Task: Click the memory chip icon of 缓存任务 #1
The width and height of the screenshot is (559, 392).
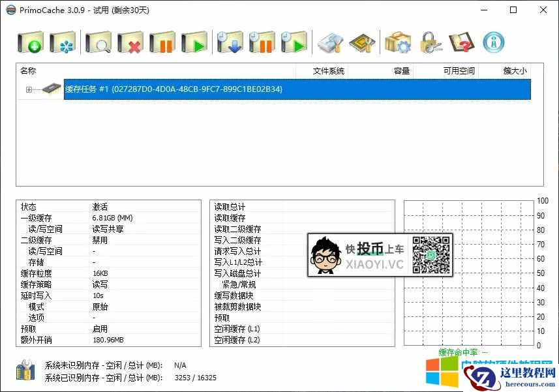Action: (x=52, y=88)
